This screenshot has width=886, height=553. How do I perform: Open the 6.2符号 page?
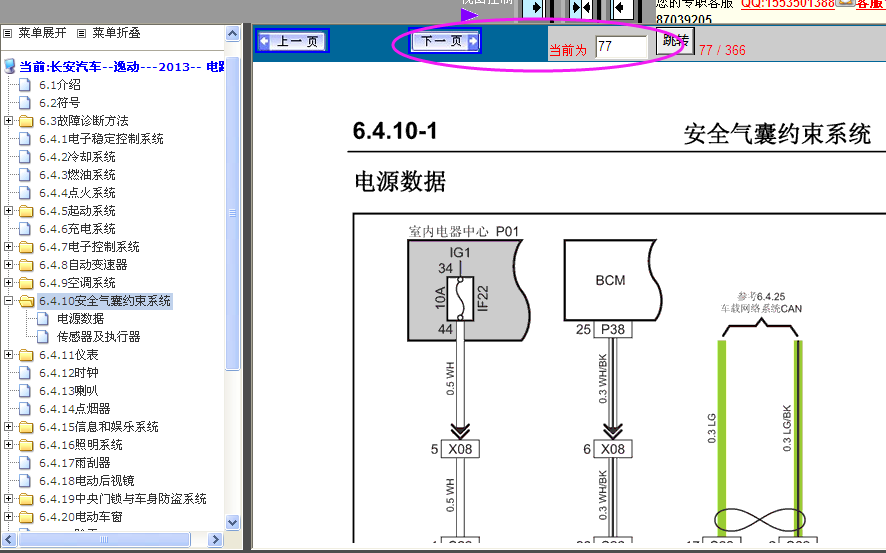[59, 103]
